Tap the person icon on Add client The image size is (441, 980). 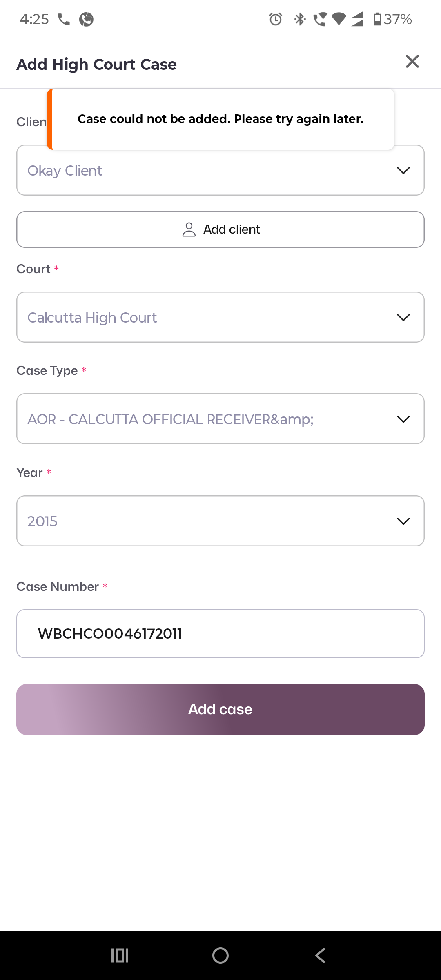tap(189, 229)
